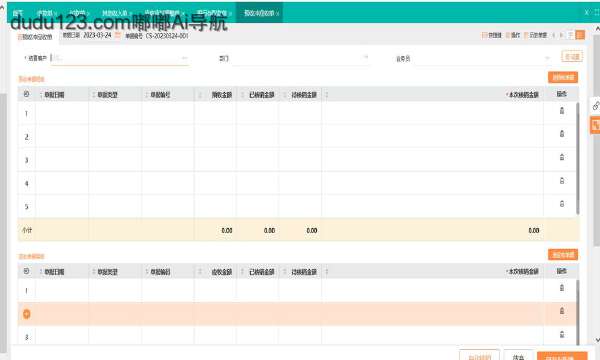
Task: Click the delete icon of upper table row 5
Action: pyautogui.click(x=562, y=204)
